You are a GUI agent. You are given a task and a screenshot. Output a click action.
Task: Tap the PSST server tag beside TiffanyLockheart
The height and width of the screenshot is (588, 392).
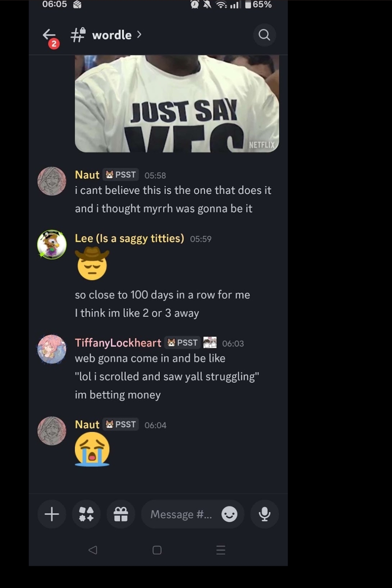pos(183,343)
